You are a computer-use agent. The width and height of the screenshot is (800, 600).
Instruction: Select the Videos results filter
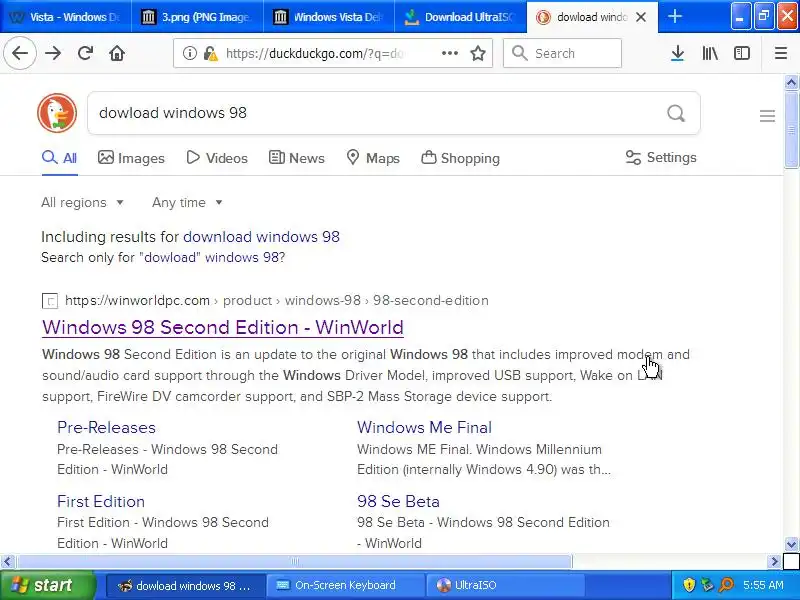pyautogui.click(x=217, y=158)
